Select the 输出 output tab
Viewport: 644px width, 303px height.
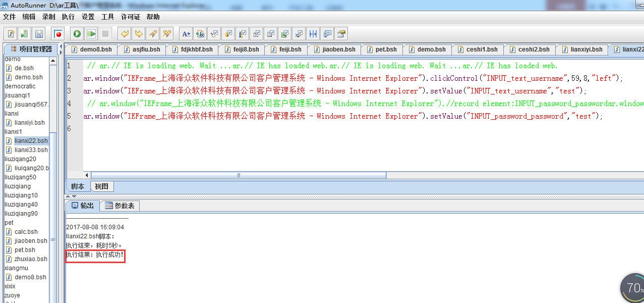pos(83,206)
